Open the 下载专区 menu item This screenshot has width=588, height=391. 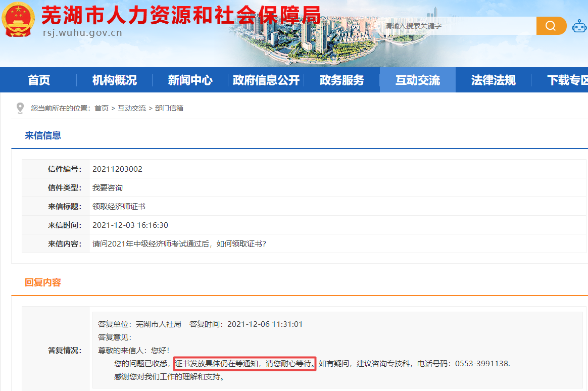tap(567, 80)
